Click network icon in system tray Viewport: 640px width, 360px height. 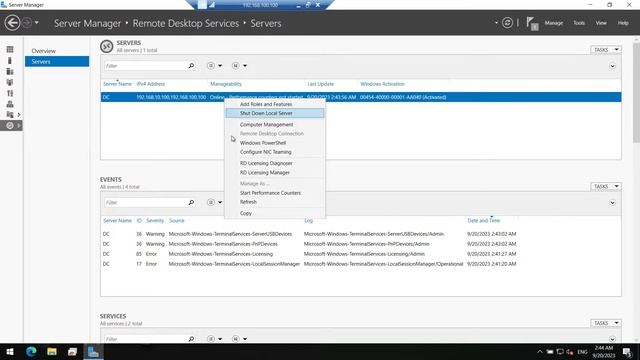[560, 352]
